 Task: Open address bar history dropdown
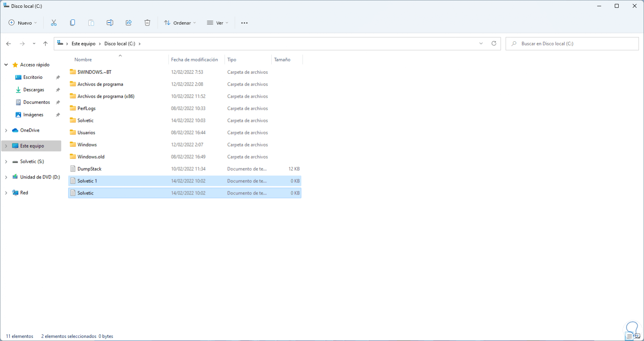pos(481,43)
